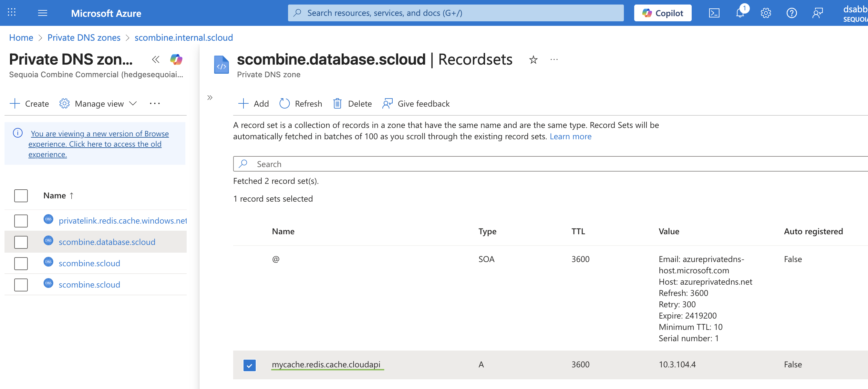
Task: Check the select-all checkbox above the zone list
Action: 21,195
